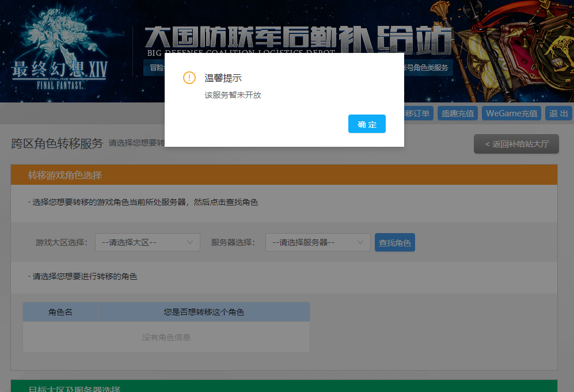Click the 查找角色 search button
The image size is (574, 392).
click(394, 242)
